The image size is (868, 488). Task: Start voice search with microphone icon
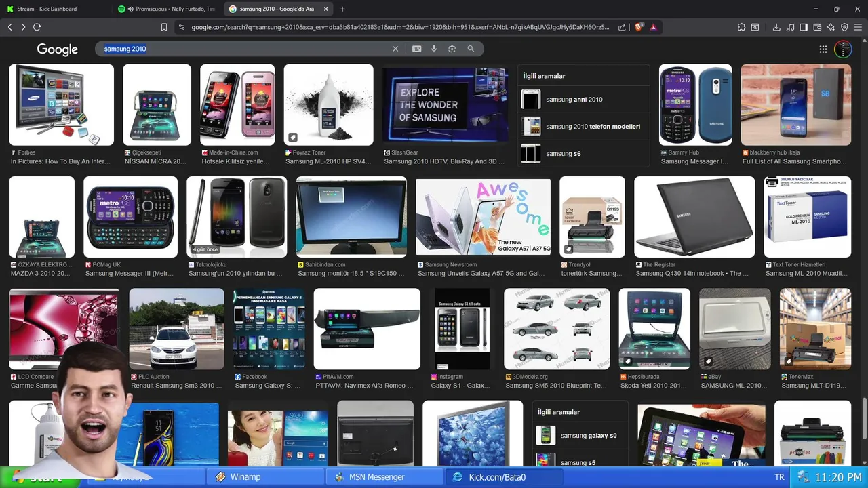coord(434,49)
